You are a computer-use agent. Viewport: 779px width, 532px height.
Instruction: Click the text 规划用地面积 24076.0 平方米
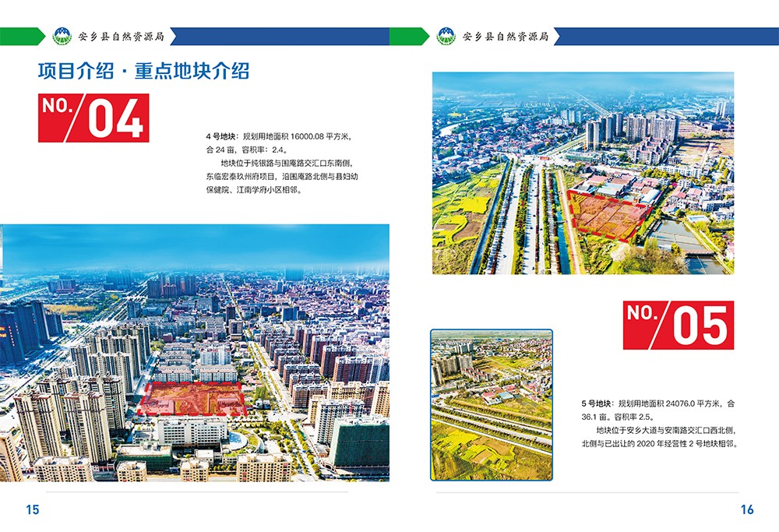(668, 403)
